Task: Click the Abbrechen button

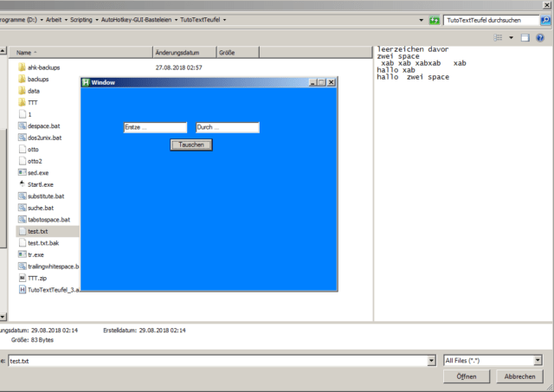Action: pyautogui.click(x=519, y=377)
